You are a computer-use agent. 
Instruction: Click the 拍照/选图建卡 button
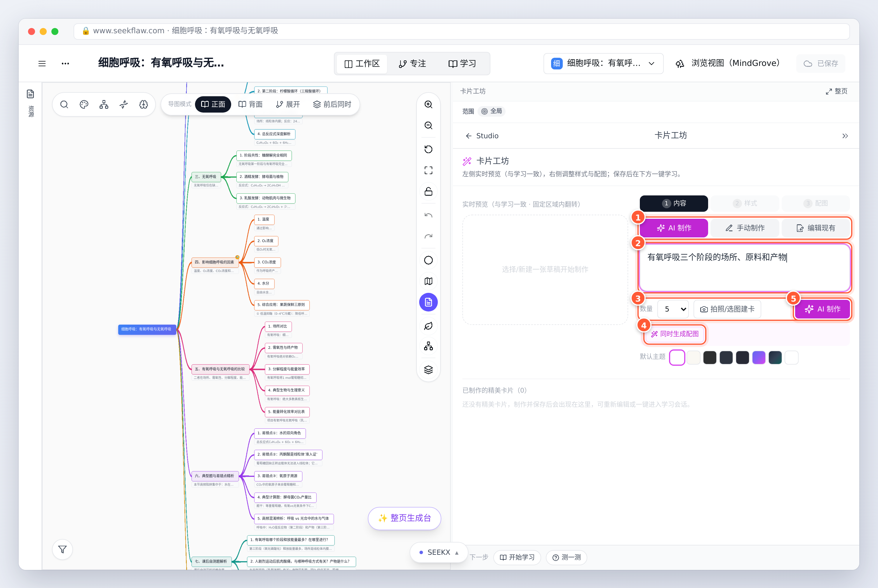click(x=727, y=309)
